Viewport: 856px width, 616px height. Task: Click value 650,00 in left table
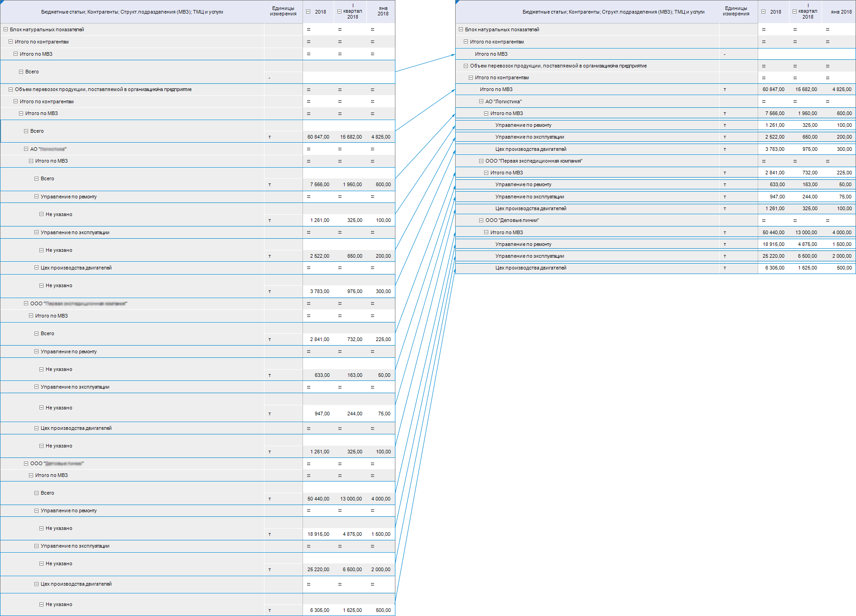click(x=355, y=256)
